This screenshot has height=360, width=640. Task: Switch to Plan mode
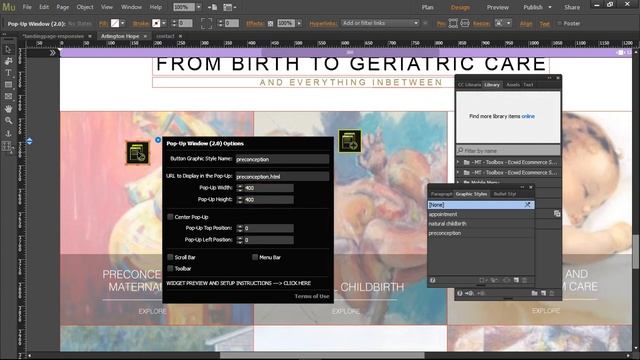click(427, 7)
